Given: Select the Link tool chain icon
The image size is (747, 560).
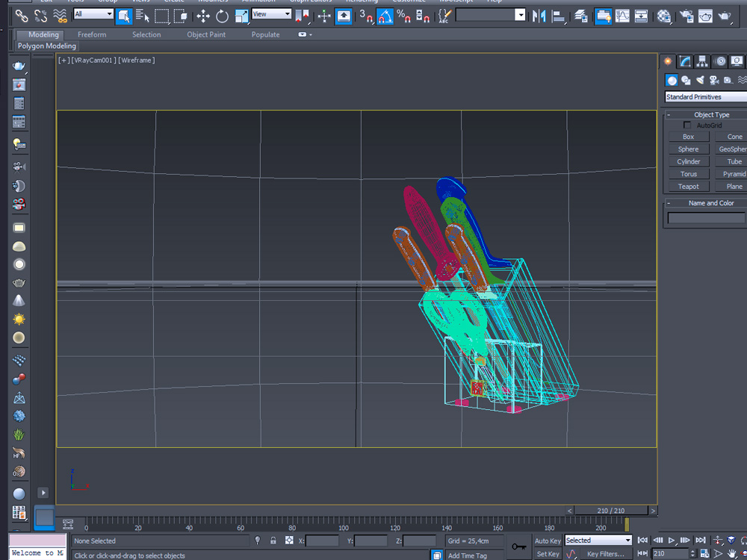Looking at the screenshot, I should coord(22,16).
